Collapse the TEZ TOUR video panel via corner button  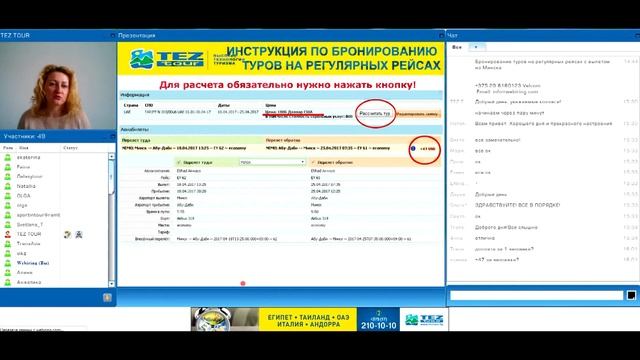(113, 36)
